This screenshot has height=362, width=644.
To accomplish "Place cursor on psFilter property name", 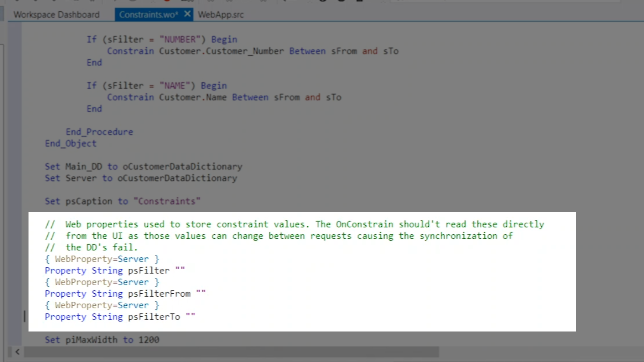I will coord(149,270).
